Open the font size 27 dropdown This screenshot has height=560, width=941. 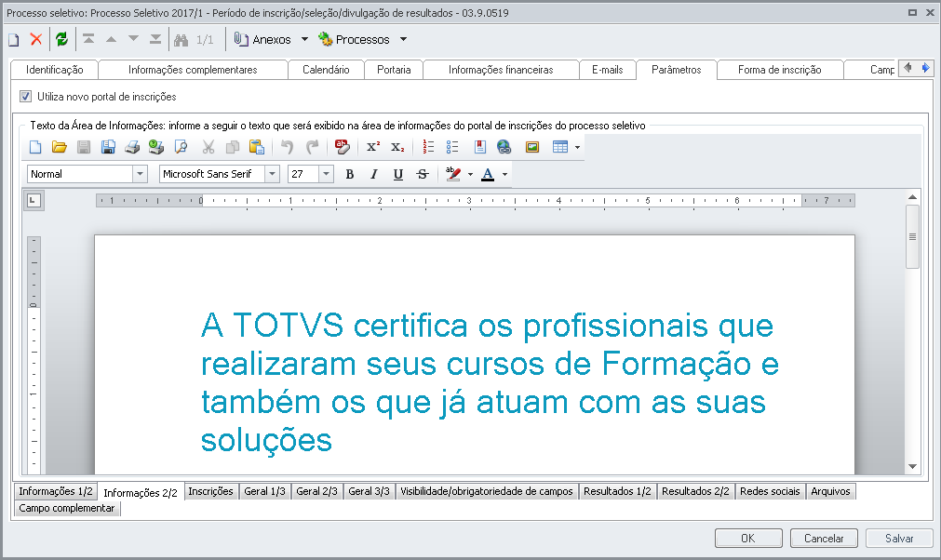click(x=326, y=174)
